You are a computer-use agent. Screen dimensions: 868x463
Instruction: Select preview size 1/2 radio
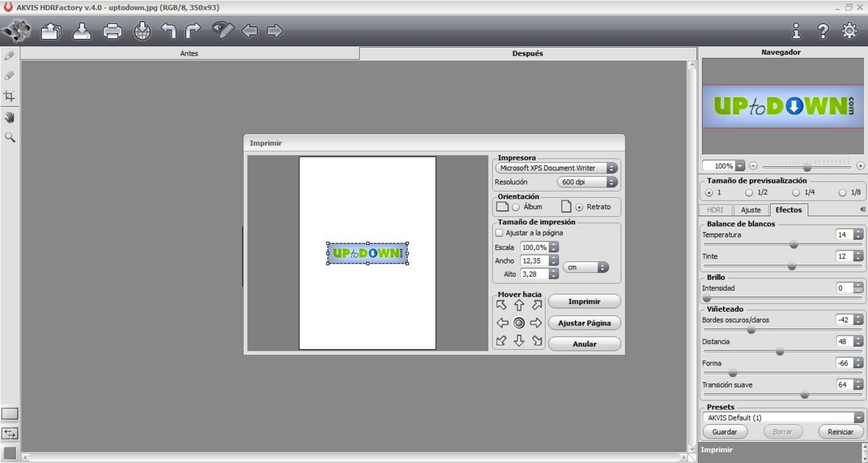(749, 193)
